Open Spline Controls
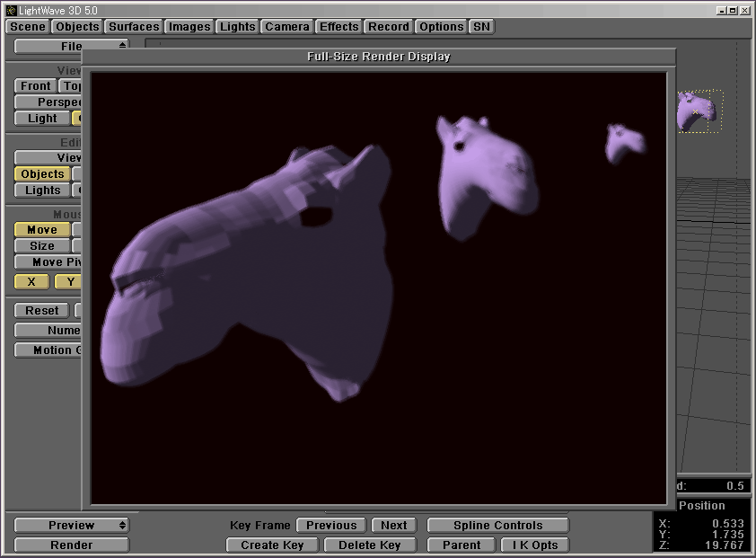 497,526
